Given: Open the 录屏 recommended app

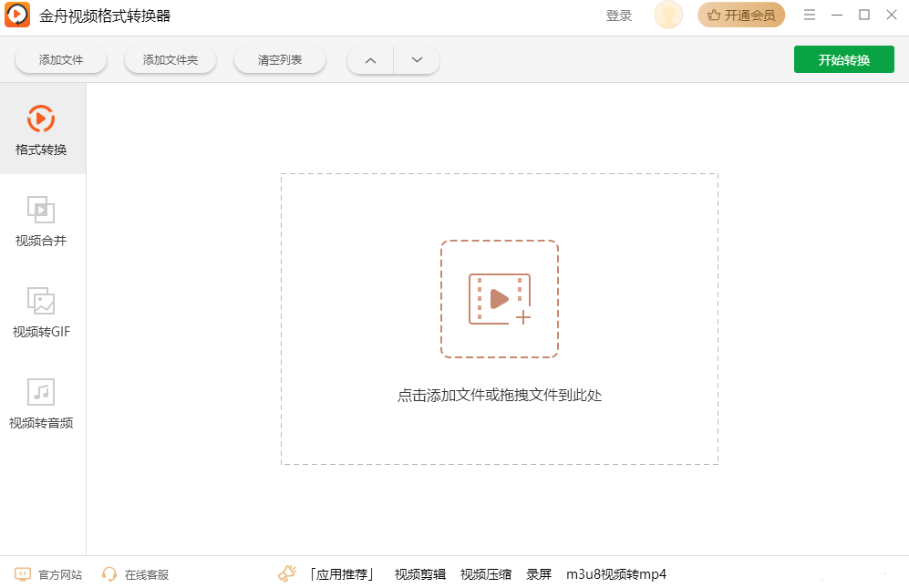Looking at the screenshot, I should [x=539, y=574].
